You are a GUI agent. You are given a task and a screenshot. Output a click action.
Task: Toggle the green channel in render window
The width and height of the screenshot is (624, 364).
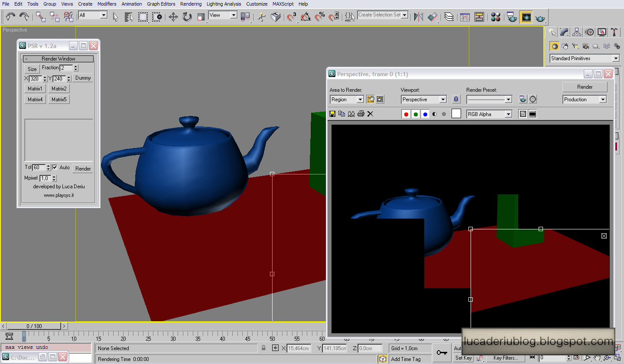coord(416,114)
